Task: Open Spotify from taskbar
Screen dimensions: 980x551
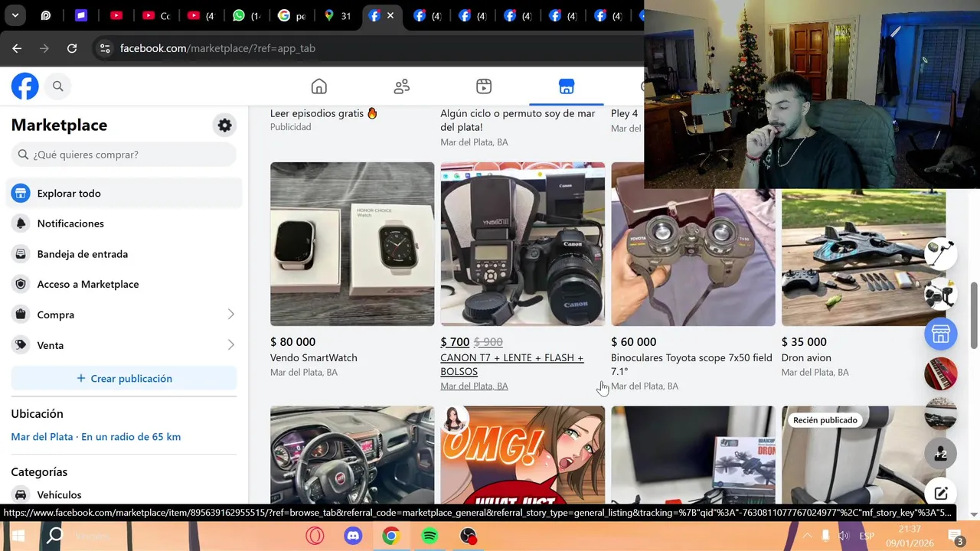Action: [x=430, y=536]
